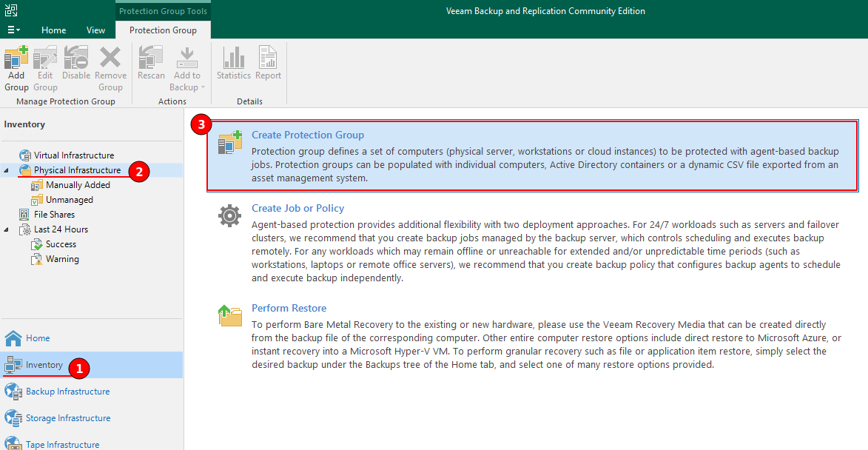Image resolution: width=868 pixels, height=450 pixels.
Task: Click the Storage Infrastructure icon
Action: pyautogui.click(x=13, y=418)
